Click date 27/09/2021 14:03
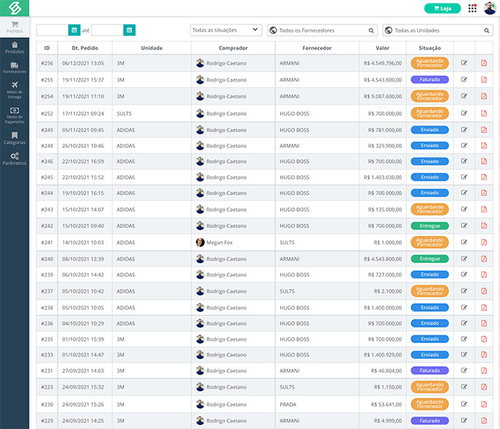The width and height of the screenshot is (500, 429). (83, 371)
